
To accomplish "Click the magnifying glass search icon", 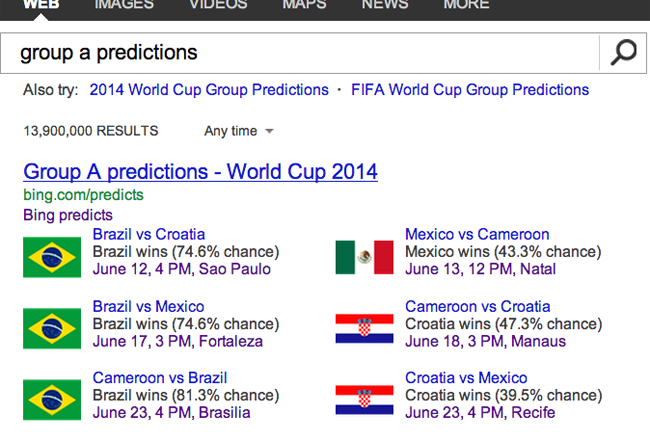I will point(623,52).
